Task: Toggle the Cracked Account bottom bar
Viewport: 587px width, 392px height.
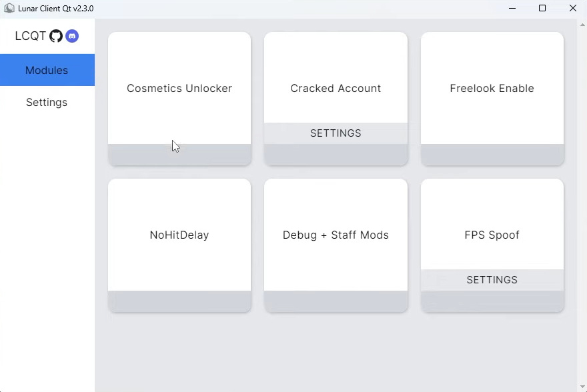Action: click(336, 155)
